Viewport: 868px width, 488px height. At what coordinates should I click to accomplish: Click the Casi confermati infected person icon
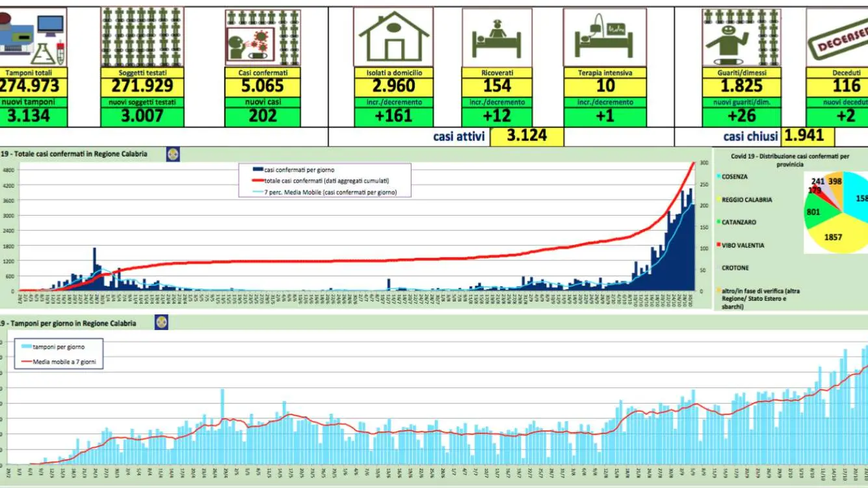(262, 37)
